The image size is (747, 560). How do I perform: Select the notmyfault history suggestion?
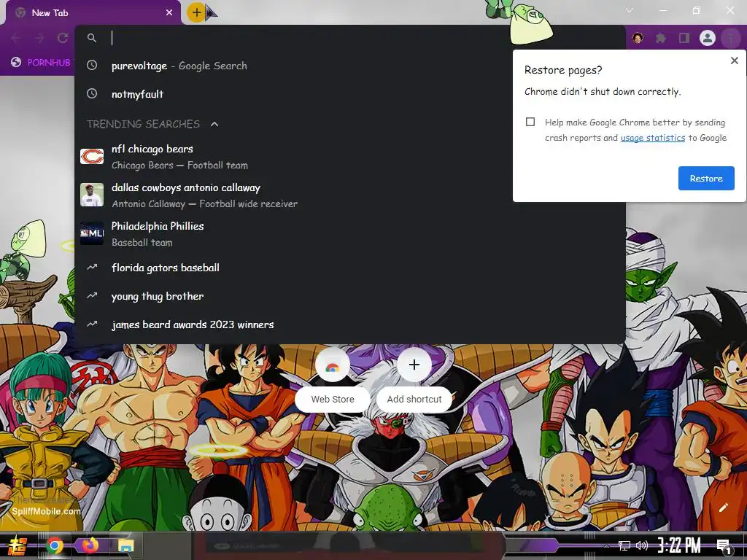(x=349, y=94)
